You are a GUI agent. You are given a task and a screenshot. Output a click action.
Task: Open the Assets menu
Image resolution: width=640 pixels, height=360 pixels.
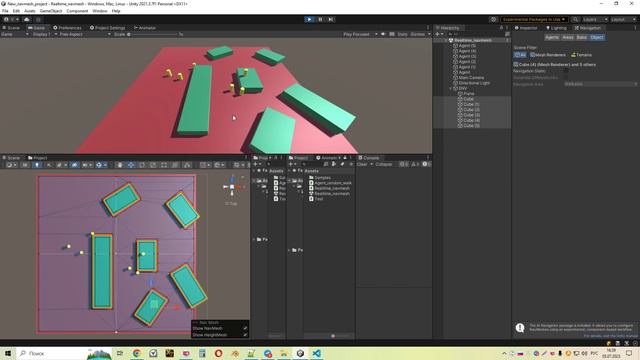[30, 11]
